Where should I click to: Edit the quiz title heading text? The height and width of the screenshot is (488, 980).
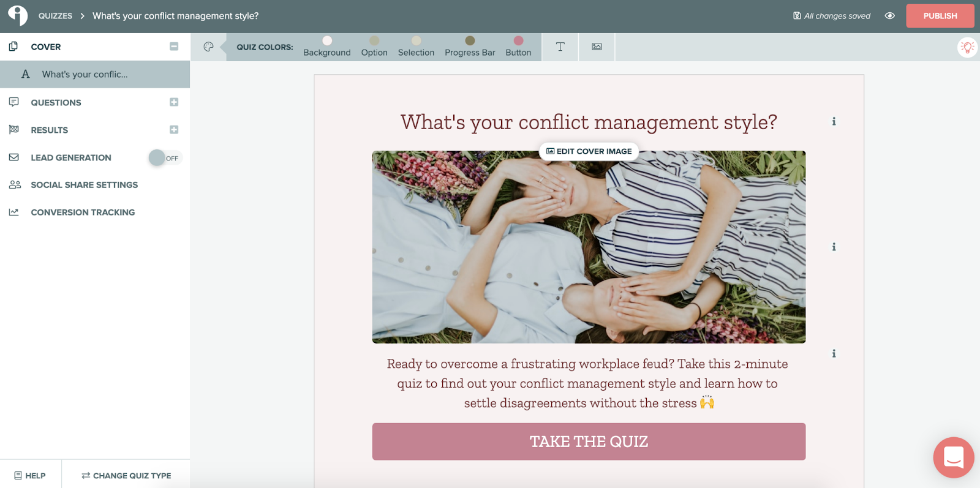589,122
